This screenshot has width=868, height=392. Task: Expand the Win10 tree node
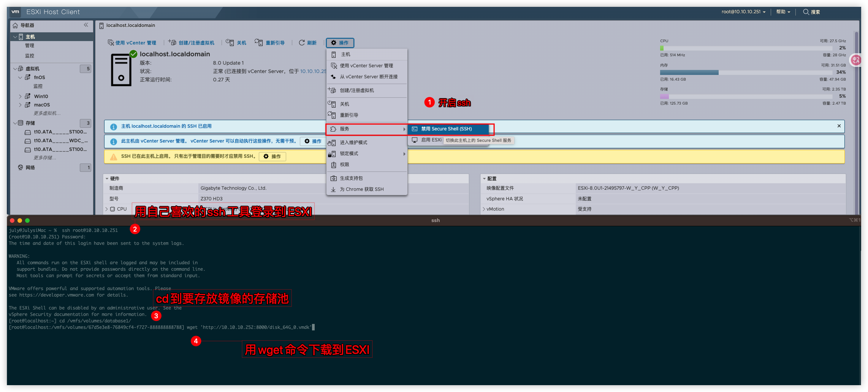[20, 97]
